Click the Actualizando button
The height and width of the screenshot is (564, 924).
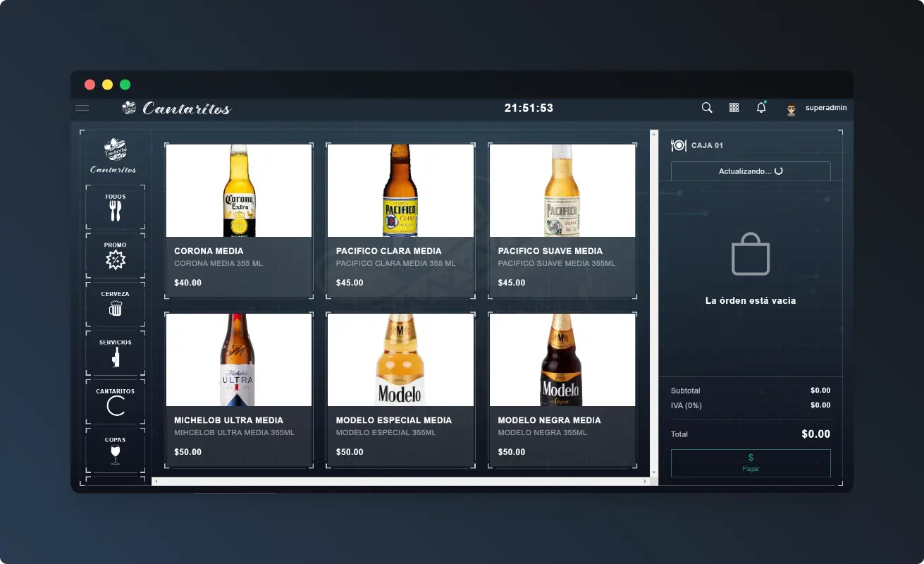point(751,171)
